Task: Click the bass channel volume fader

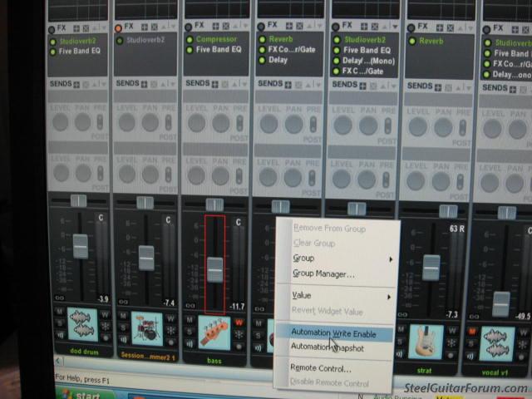Action: click(x=214, y=269)
